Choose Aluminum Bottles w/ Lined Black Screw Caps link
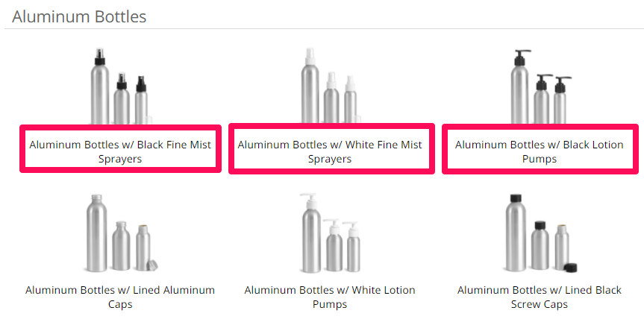The height and width of the screenshot is (328, 644). coord(540,297)
